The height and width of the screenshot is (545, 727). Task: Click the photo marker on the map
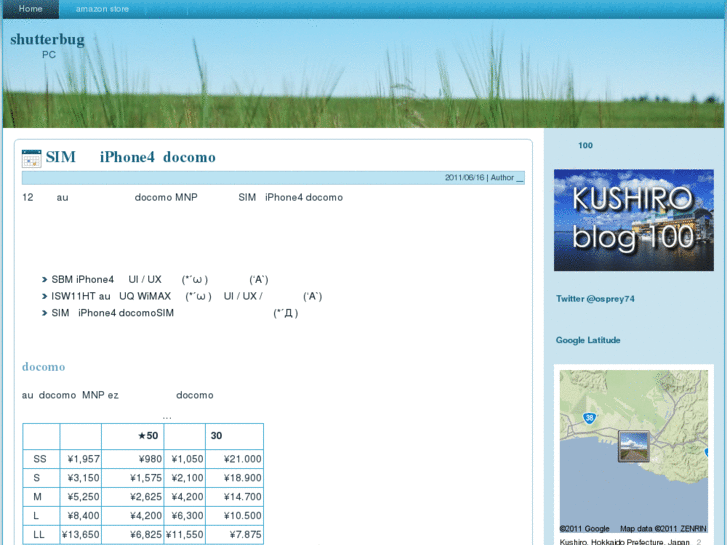pos(634,446)
